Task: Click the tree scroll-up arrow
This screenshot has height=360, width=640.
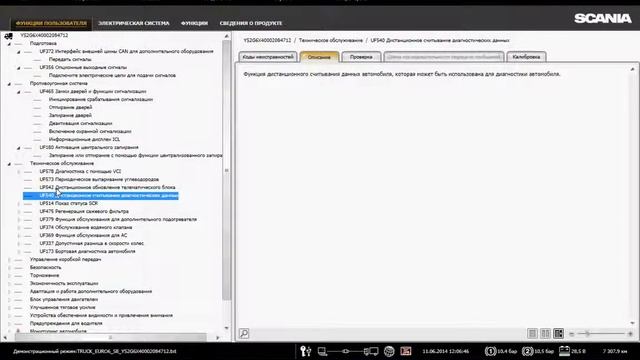Action: [227, 36]
